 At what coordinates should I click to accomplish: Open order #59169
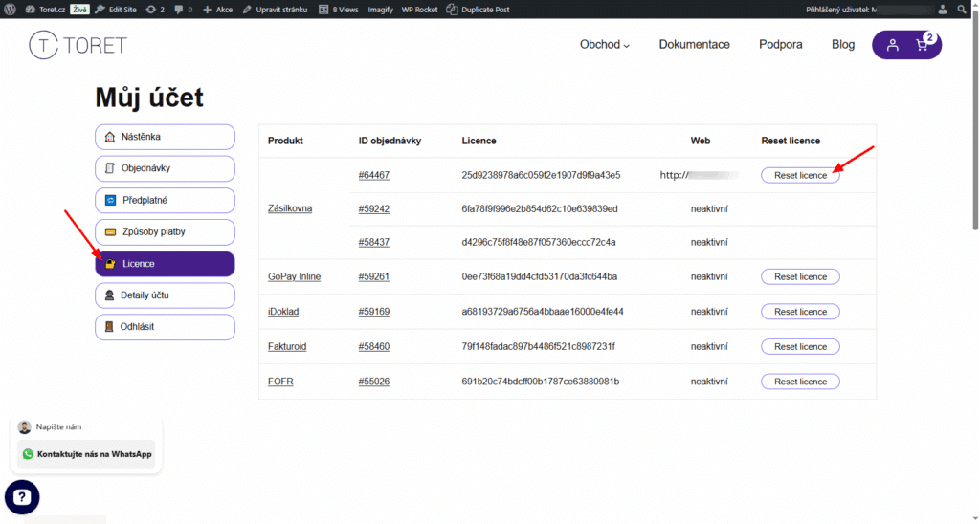(374, 312)
